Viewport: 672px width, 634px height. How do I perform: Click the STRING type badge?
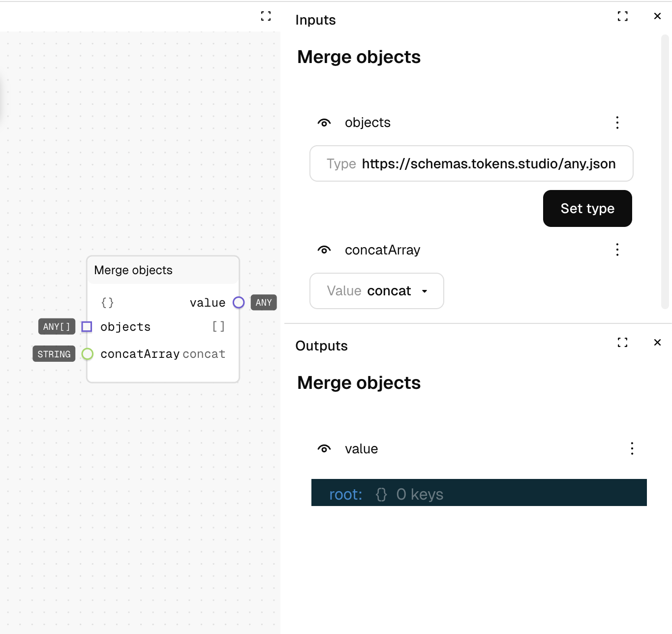point(54,354)
